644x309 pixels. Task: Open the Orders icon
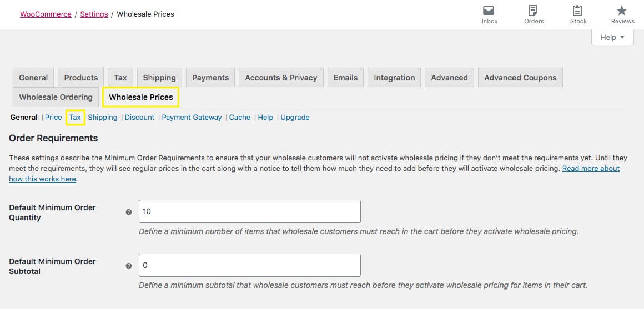(x=534, y=11)
